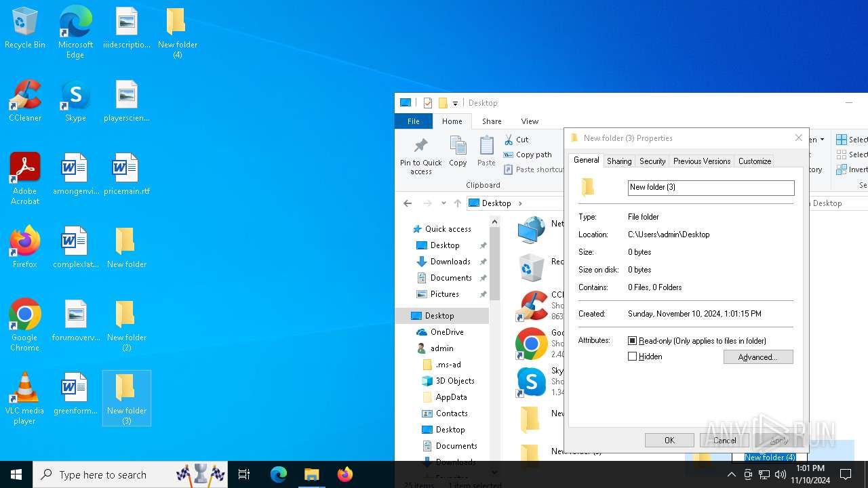Open the recent locations dropdown arrow
Screen dimensions: 868x488
coord(443,203)
